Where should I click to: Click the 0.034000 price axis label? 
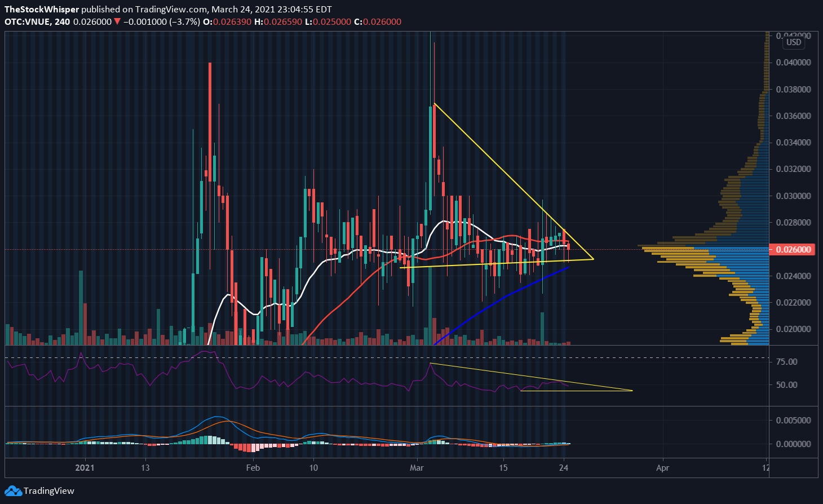click(794, 142)
